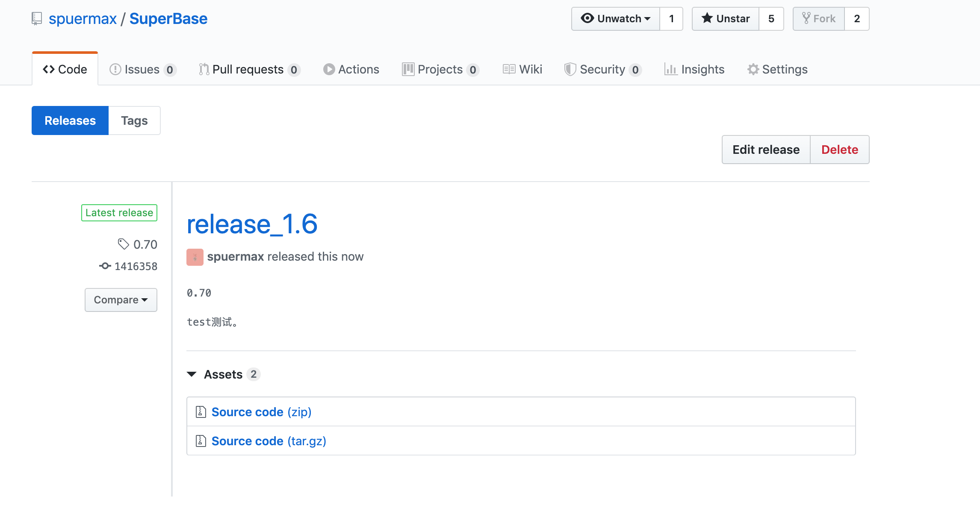Screen dimensions: 980x523
Task: Click the Latest release badge
Action: [x=119, y=212]
